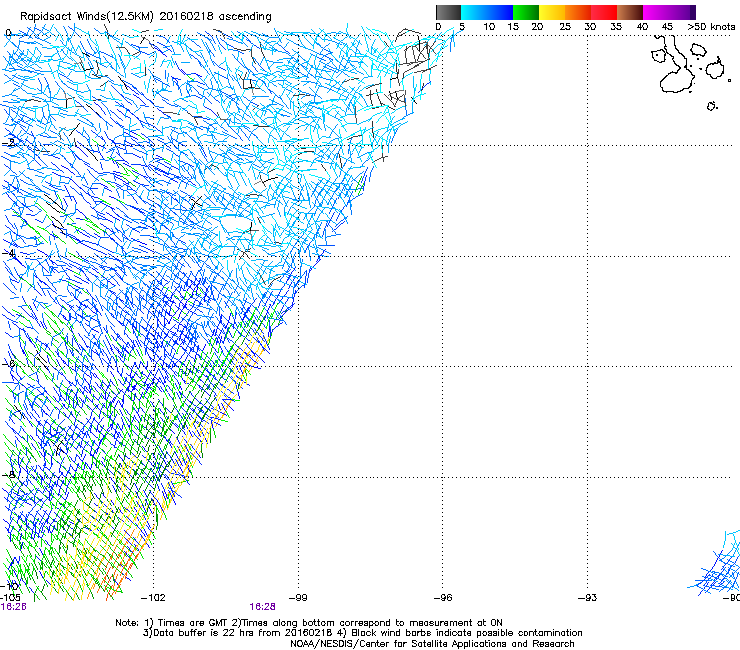The image size is (740, 650).
Task: Click the gray 0–5 knot legend color
Action: point(448,12)
